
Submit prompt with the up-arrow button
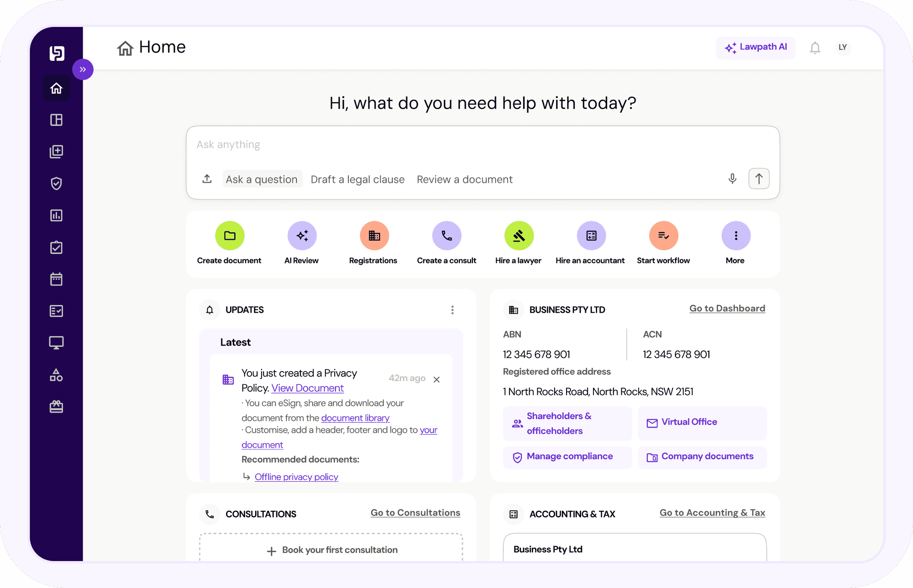point(759,179)
